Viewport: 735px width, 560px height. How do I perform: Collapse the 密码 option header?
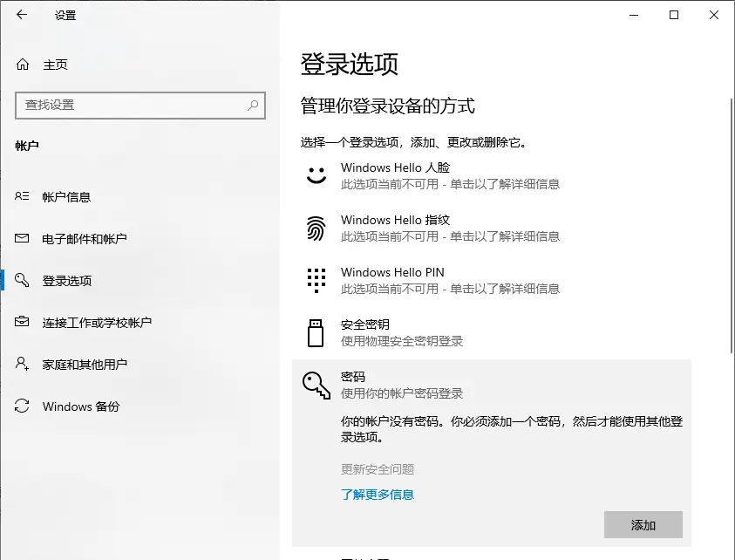click(x=492, y=385)
